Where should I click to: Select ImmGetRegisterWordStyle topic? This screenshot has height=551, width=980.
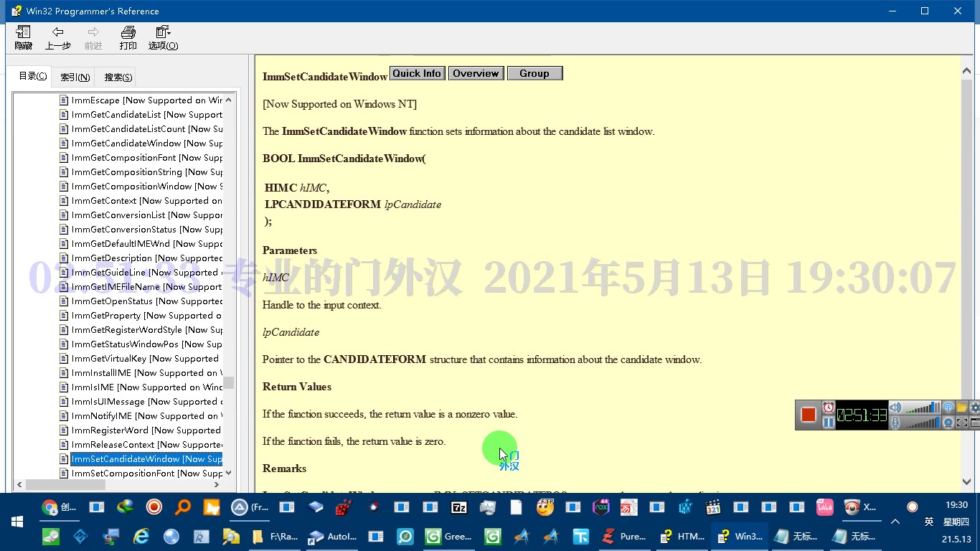point(146,330)
